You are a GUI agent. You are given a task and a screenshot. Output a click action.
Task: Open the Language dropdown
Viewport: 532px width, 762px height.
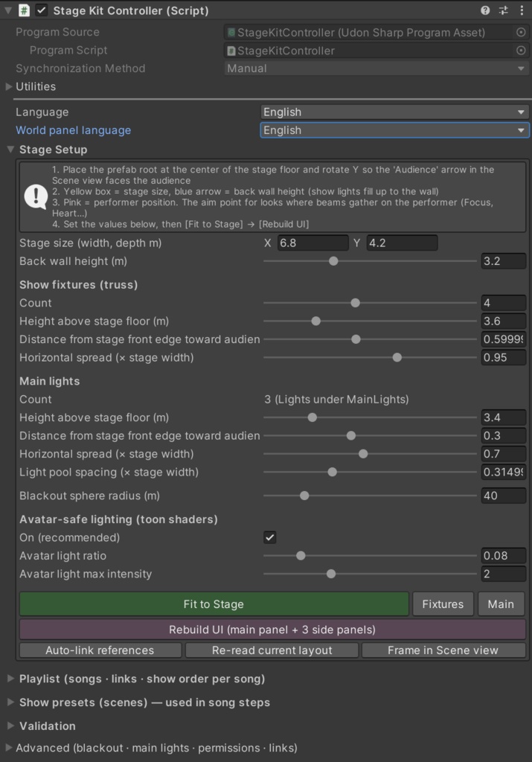(394, 112)
